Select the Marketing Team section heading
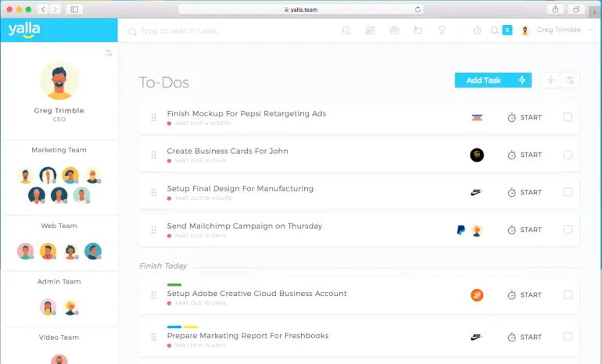 (59, 150)
